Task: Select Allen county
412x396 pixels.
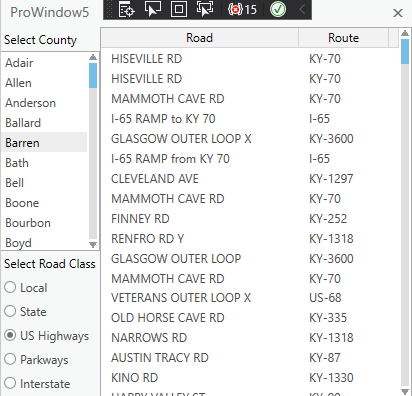Action: coord(44,83)
